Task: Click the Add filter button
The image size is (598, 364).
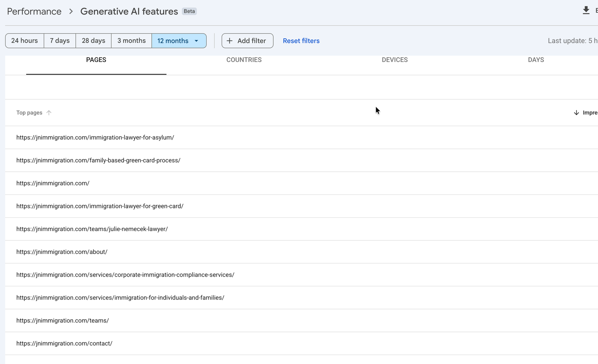Action: click(x=247, y=41)
